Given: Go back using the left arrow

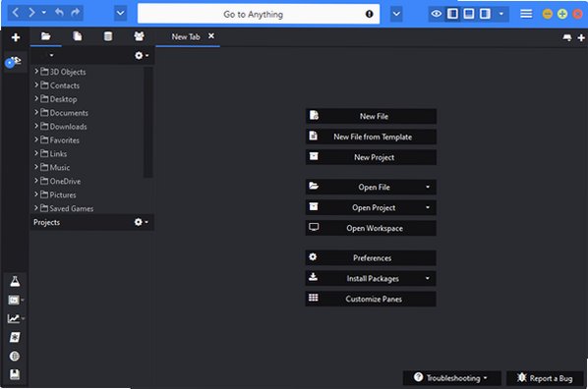Looking at the screenshot, I should pos(16,13).
